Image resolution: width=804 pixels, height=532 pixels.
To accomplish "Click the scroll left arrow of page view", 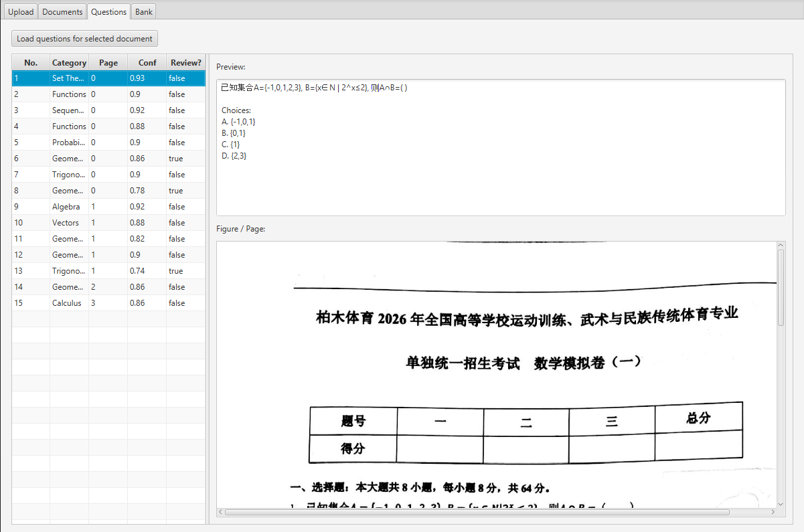I will click(221, 512).
